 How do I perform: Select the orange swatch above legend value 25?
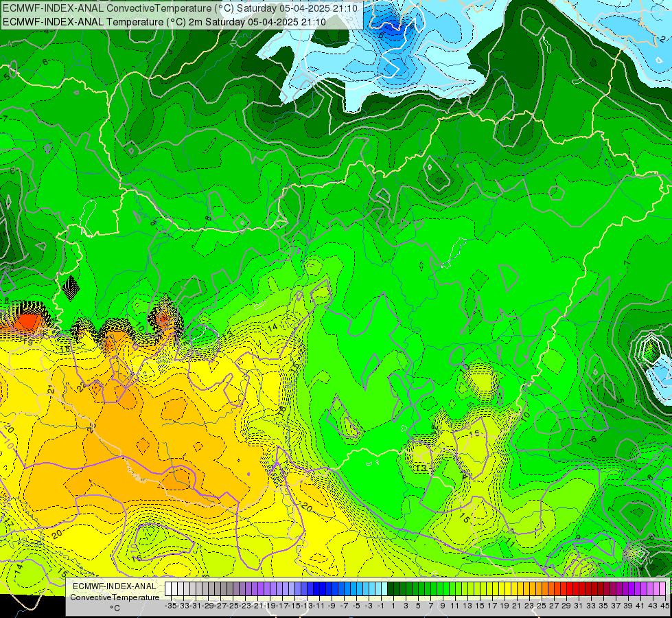click(539, 588)
